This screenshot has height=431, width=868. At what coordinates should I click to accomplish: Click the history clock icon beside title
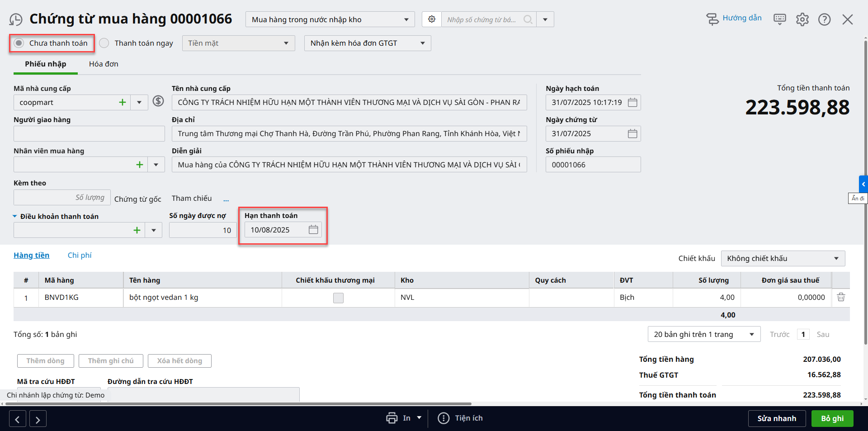tap(16, 19)
